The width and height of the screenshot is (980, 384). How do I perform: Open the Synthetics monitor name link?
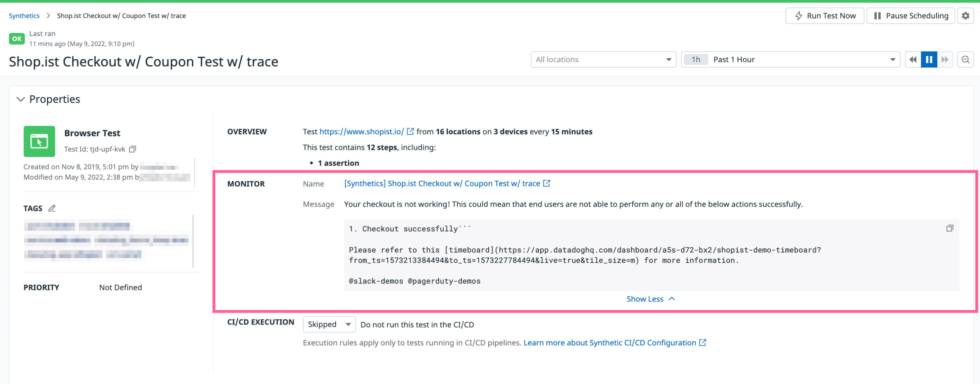[442, 184]
